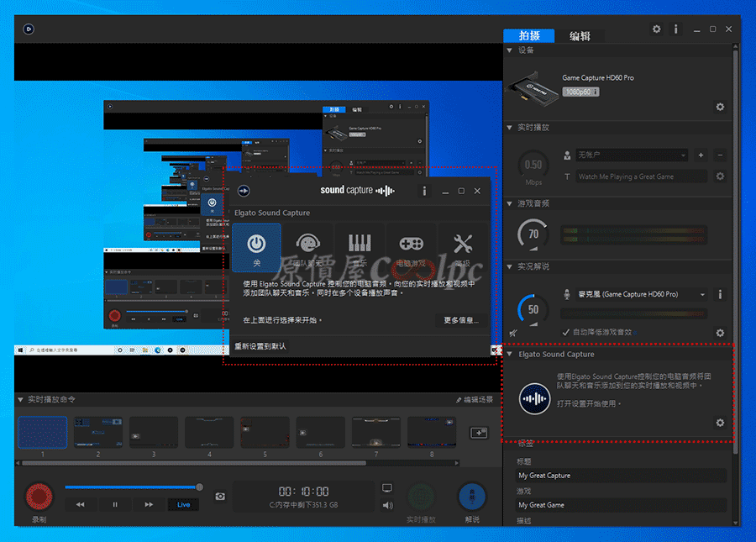Click the monitor display icon near timer

[386, 488]
